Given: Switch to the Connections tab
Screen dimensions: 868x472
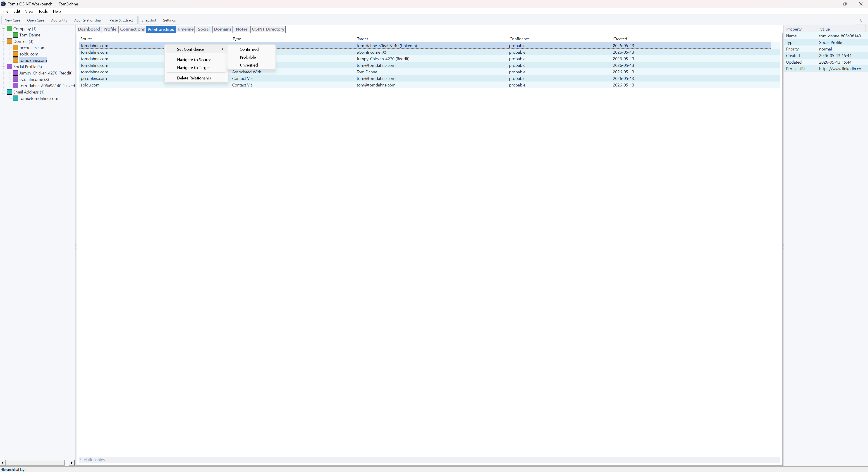Looking at the screenshot, I should pyautogui.click(x=132, y=29).
